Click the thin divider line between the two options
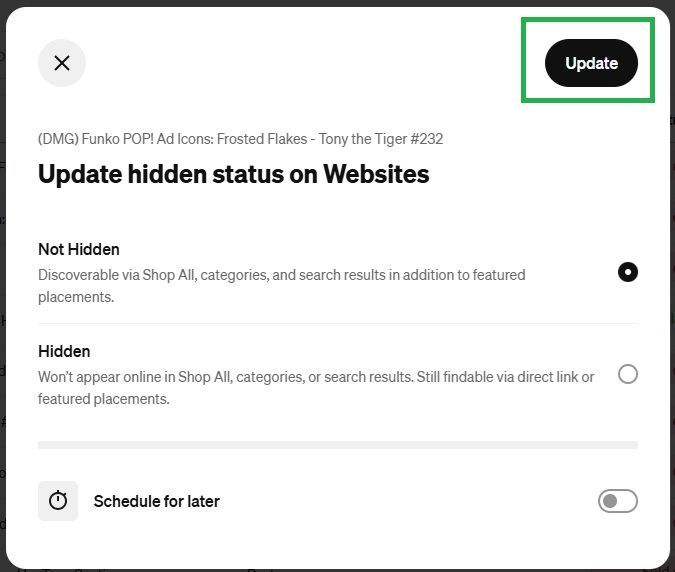675x572 pixels. (x=338, y=323)
